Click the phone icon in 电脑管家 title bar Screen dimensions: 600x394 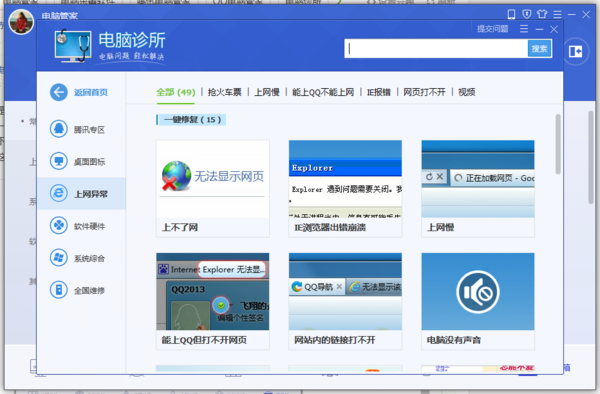(x=511, y=15)
